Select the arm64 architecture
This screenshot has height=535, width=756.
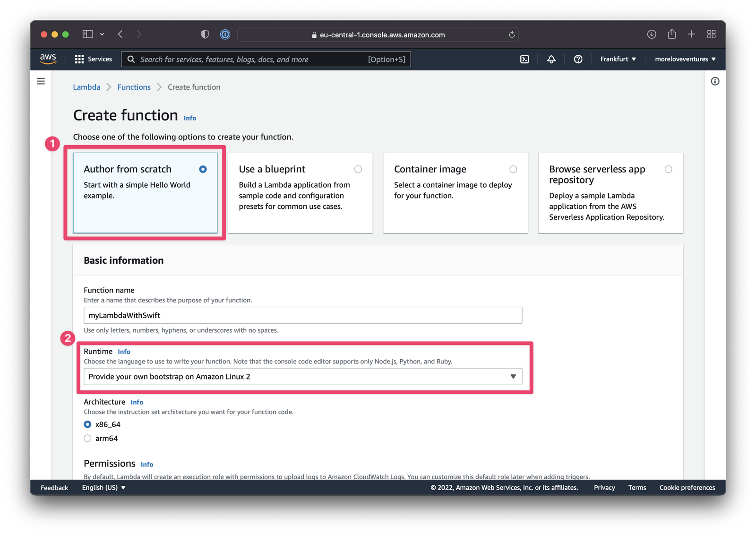[x=87, y=438]
